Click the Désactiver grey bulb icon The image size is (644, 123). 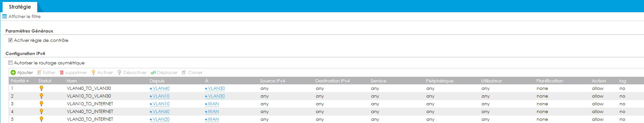point(119,72)
